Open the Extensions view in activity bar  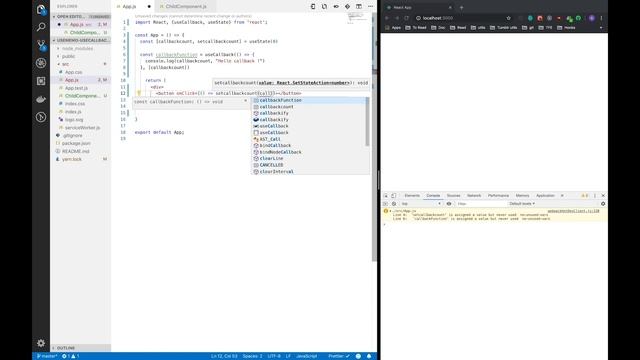(41, 81)
